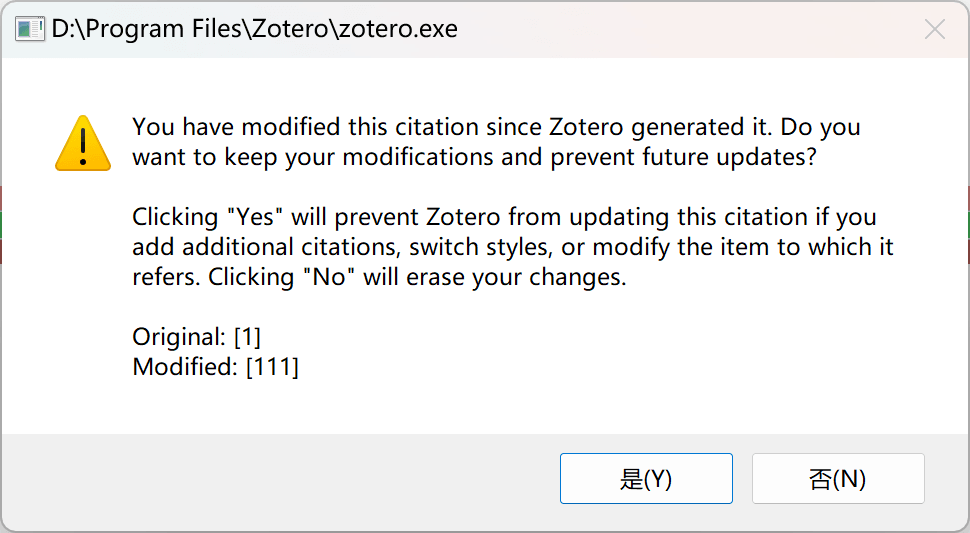The width and height of the screenshot is (970, 533).
Task: Click the quoted word "No" in the message
Action: pos(329,277)
